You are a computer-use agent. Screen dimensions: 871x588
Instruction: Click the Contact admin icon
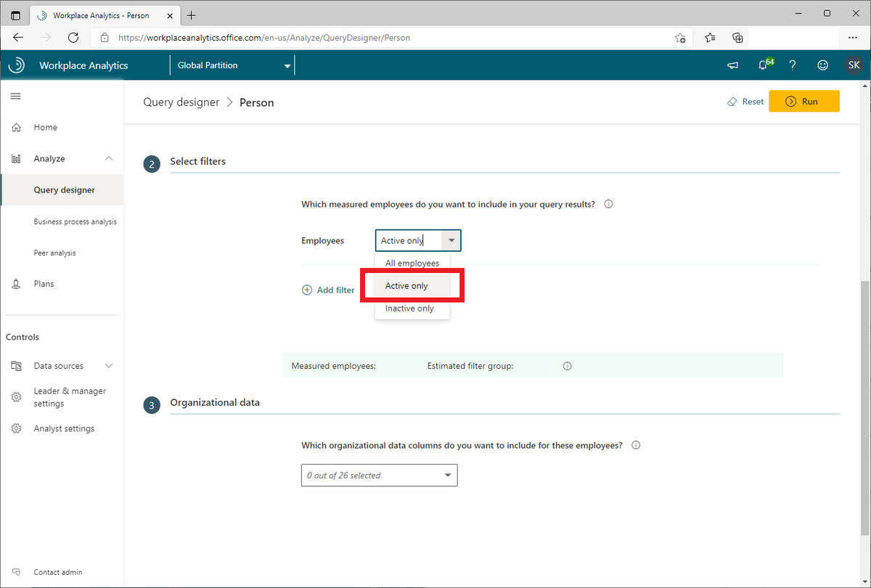pyautogui.click(x=16, y=572)
